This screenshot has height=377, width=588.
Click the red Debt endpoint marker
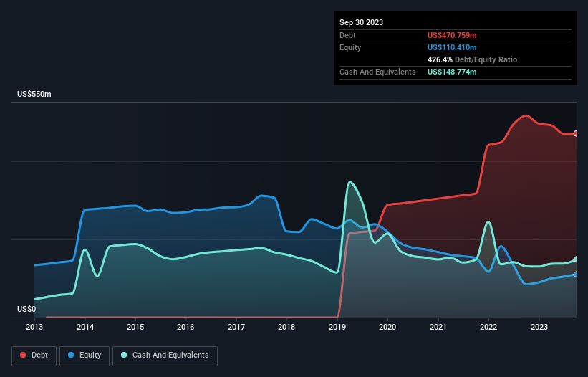point(576,133)
